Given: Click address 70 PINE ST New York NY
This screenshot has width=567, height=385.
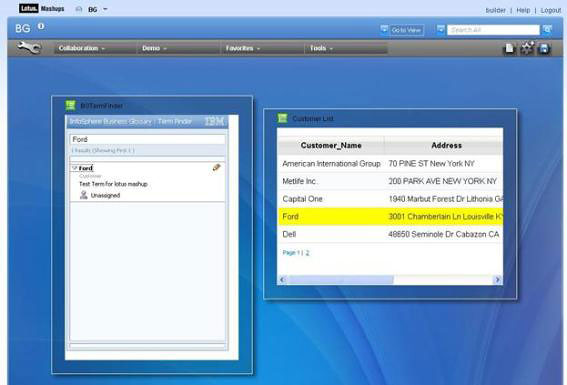Looking at the screenshot, I should [431, 164].
